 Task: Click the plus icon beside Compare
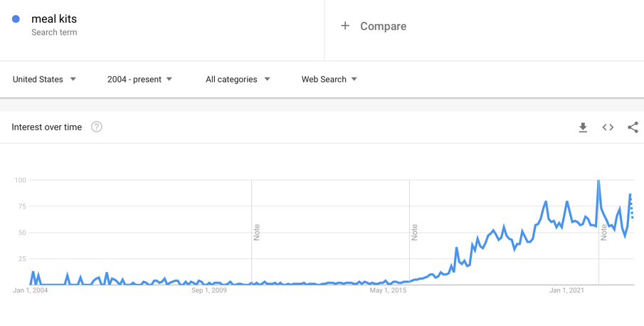point(345,26)
